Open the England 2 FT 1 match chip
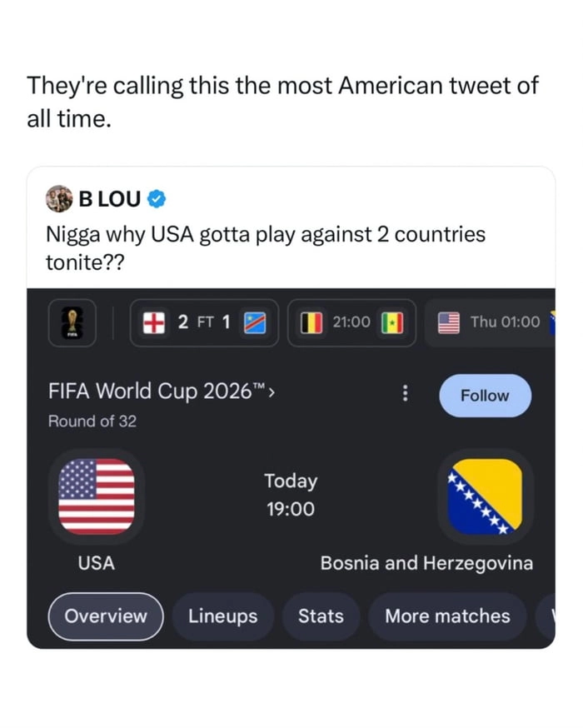Viewport: 583px width, 728px height. click(x=204, y=322)
